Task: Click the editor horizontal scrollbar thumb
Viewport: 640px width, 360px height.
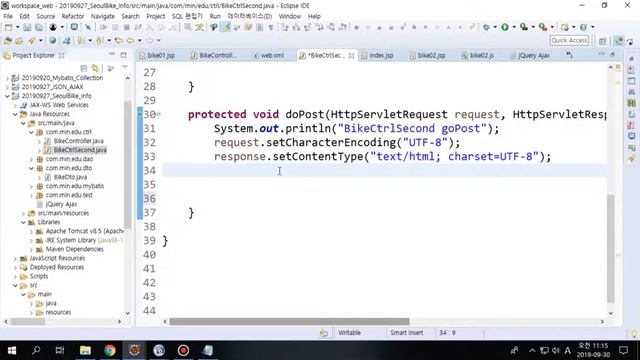Action: (289, 322)
